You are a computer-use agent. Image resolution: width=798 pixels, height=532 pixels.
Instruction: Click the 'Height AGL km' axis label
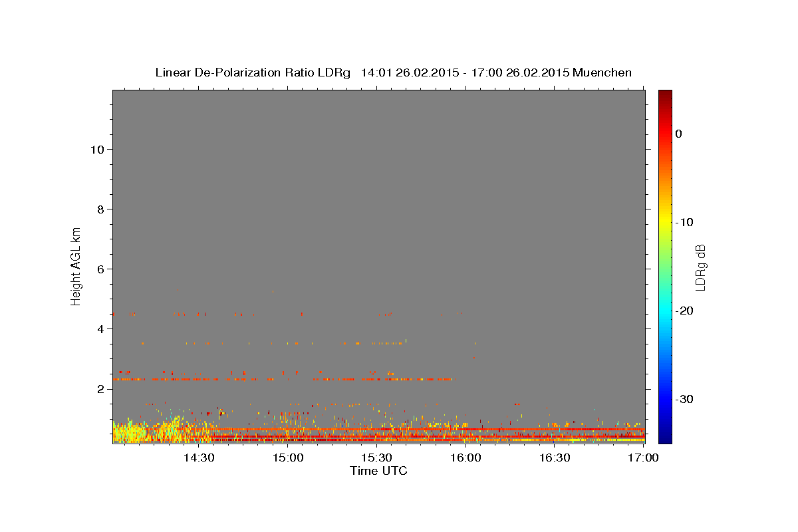tap(76, 265)
